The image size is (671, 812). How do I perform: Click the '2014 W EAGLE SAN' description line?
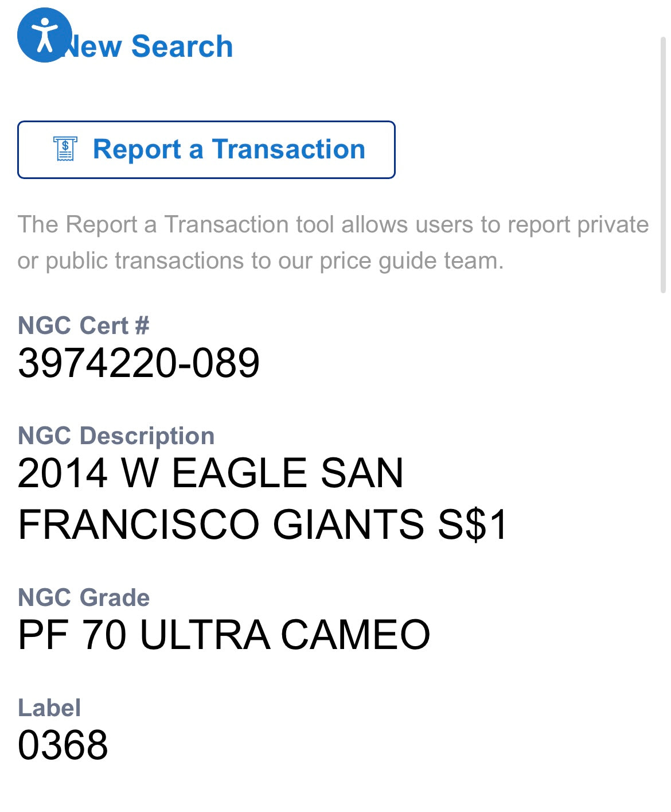pos(210,473)
